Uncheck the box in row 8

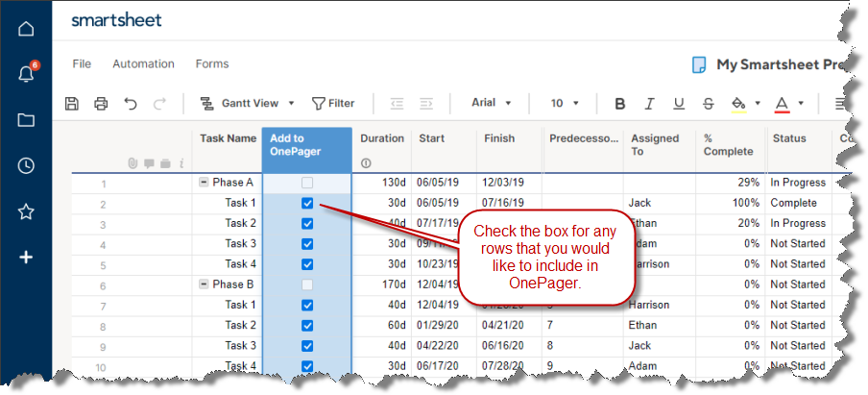click(307, 325)
